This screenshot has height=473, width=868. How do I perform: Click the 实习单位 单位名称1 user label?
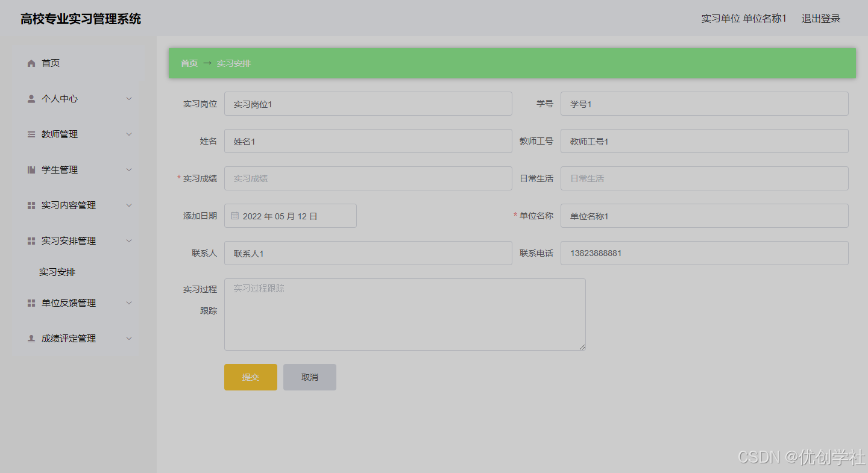pyautogui.click(x=744, y=19)
